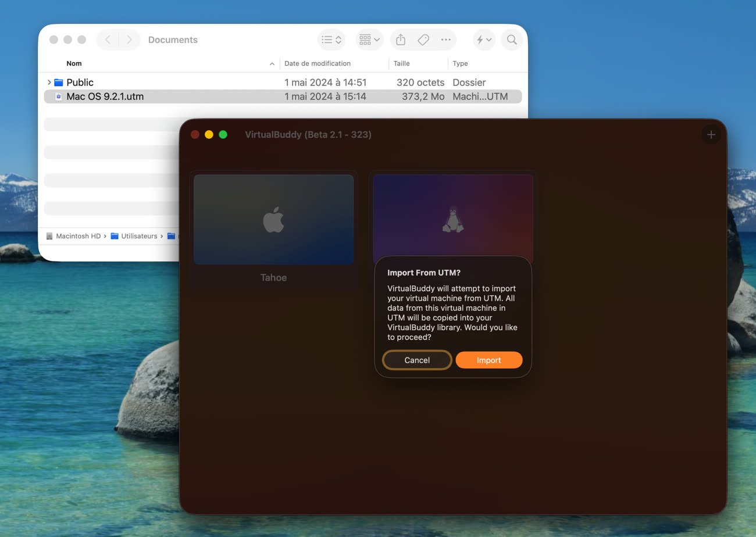The height and width of the screenshot is (537, 756).
Task: Click the 373,2 Mo size cell
Action: (423, 96)
